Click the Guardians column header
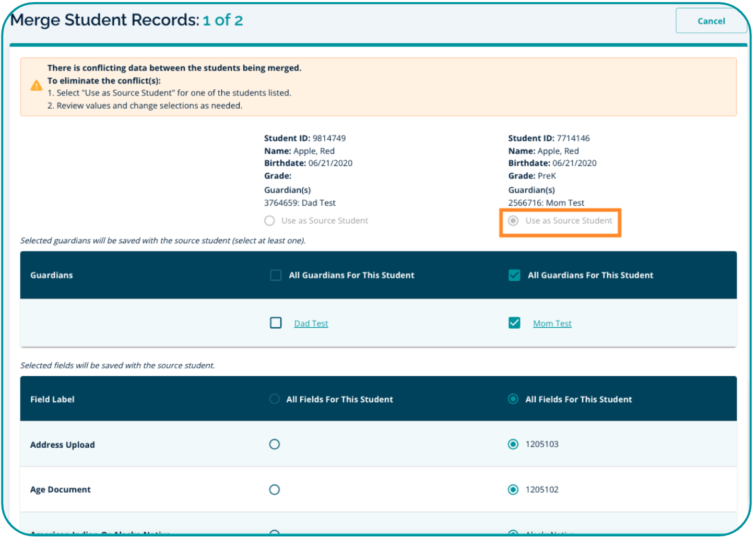 click(51, 275)
